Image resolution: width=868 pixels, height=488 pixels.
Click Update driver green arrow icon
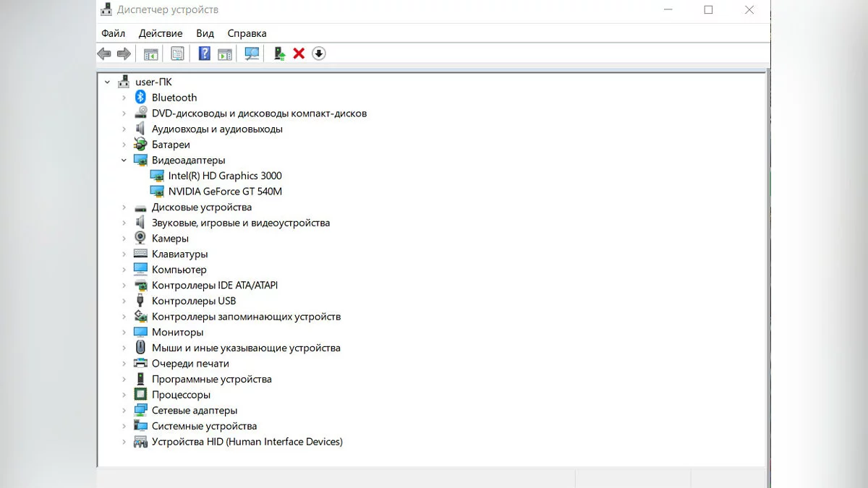(x=279, y=53)
